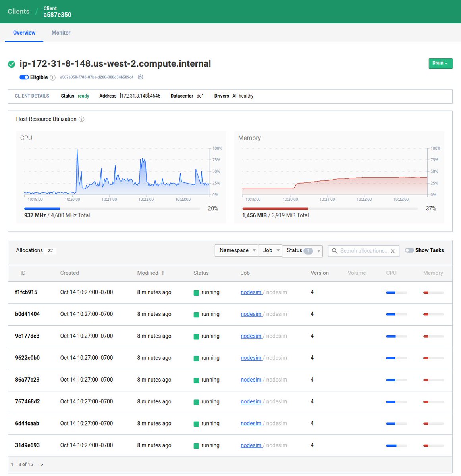Open allocation 86a77c23
This screenshot has width=461, height=476.
(x=27, y=380)
